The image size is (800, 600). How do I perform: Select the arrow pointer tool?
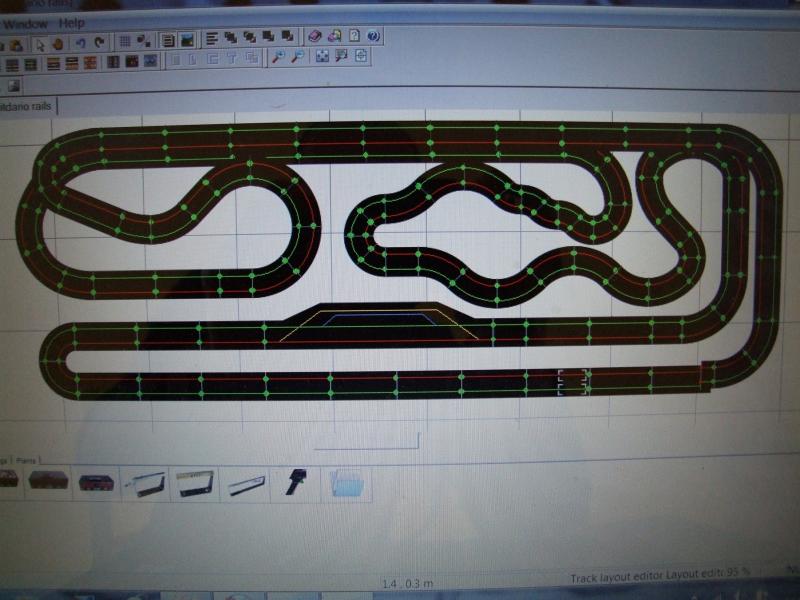39,42
